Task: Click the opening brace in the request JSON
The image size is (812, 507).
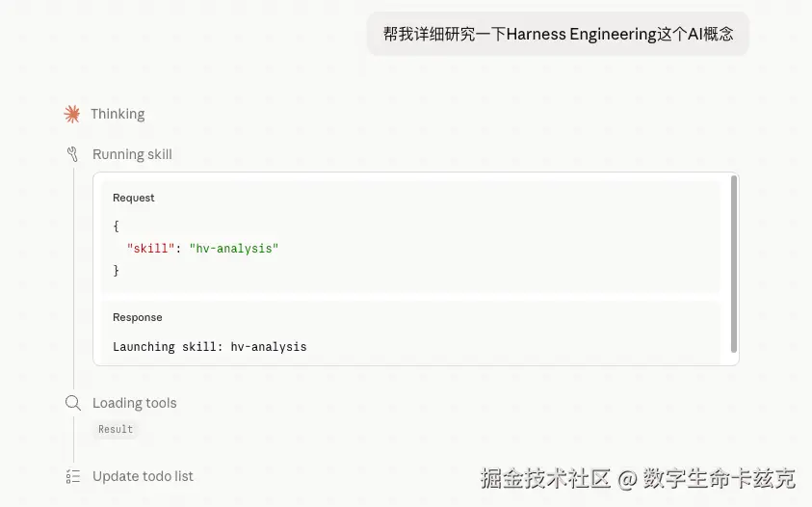Action: pos(117,226)
